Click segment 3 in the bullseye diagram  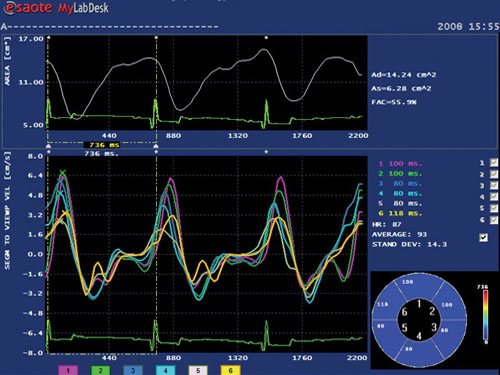[x=434, y=327]
